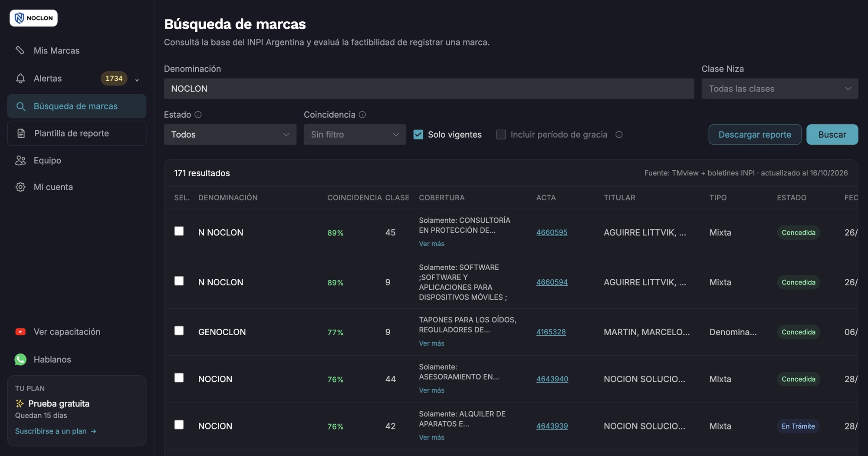Click the En Trámite status badge
The height and width of the screenshot is (456, 868).
799,426
